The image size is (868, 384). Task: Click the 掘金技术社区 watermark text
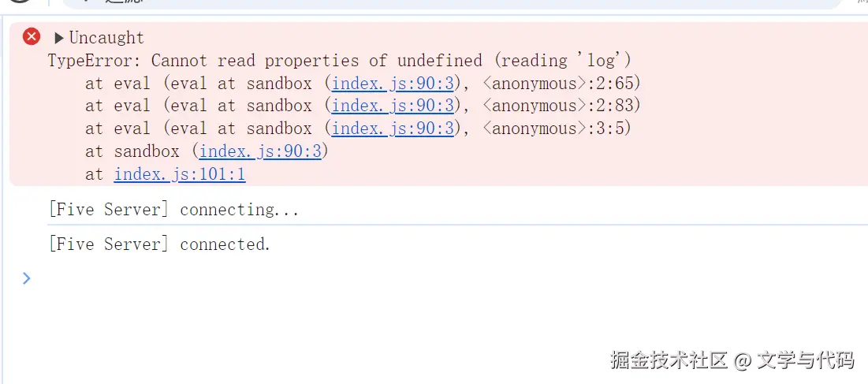coord(669,360)
